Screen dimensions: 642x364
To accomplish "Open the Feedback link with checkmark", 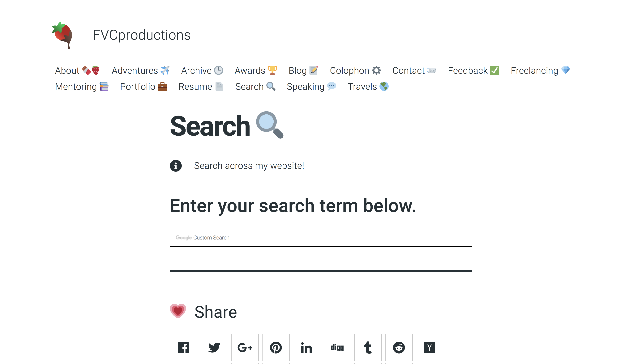I will [473, 70].
